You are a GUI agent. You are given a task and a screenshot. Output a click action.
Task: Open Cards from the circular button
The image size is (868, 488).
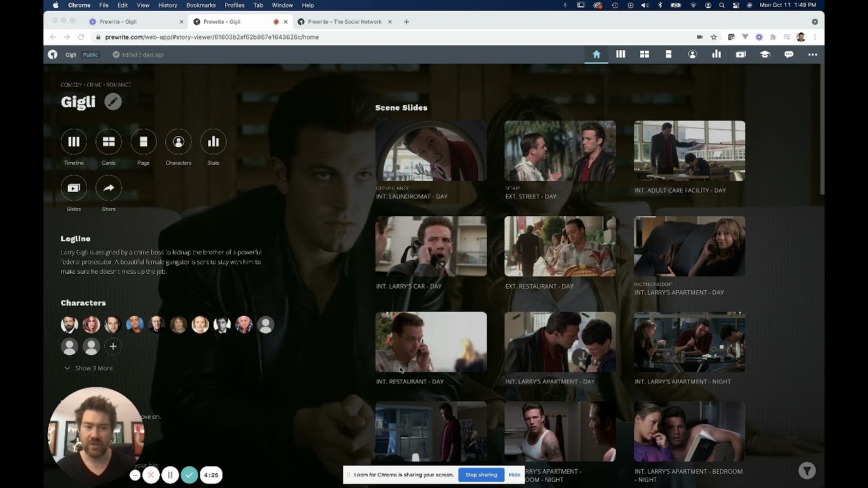[x=108, y=142]
